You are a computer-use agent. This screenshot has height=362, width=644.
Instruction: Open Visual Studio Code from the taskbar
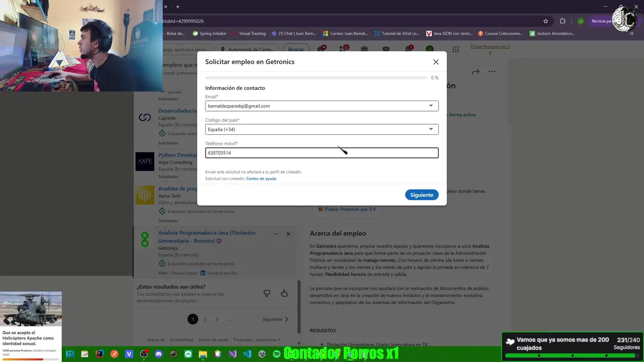coord(247,354)
